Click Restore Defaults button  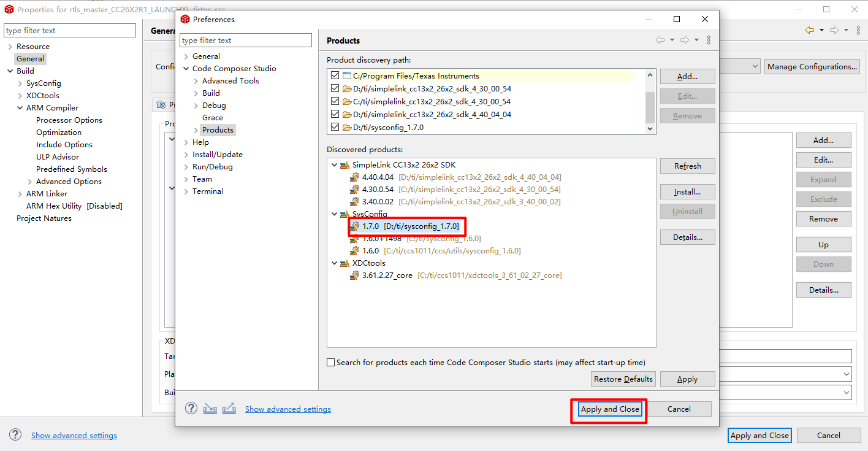(623, 379)
